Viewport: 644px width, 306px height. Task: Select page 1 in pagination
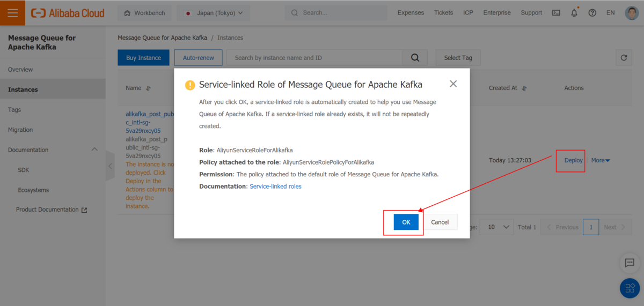click(x=591, y=227)
